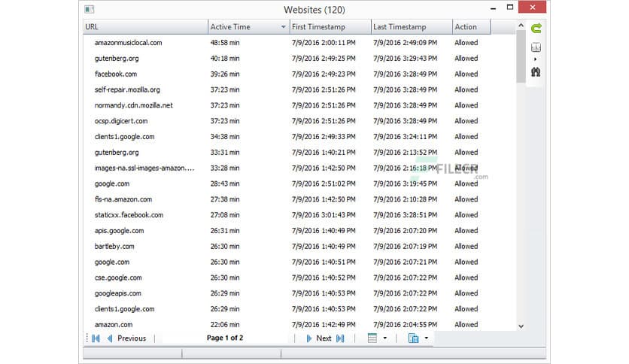Open dropdown next to list view icon
This screenshot has width=629, height=364.
pos(385,338)
